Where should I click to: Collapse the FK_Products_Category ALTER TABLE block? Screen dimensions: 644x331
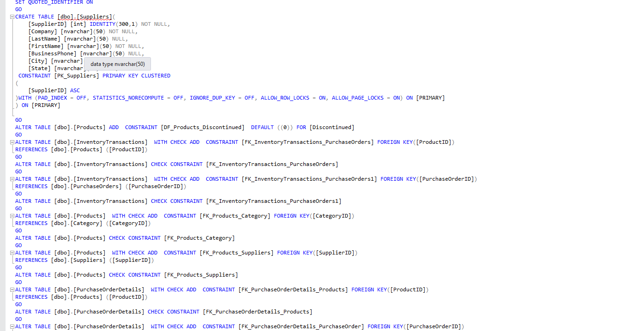point(11,215)
